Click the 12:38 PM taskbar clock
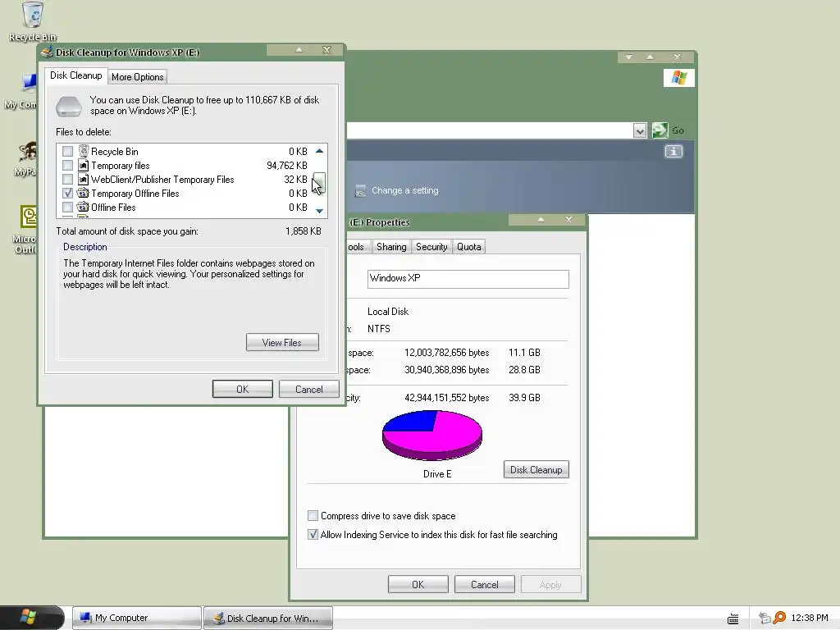 pos(809,618)
